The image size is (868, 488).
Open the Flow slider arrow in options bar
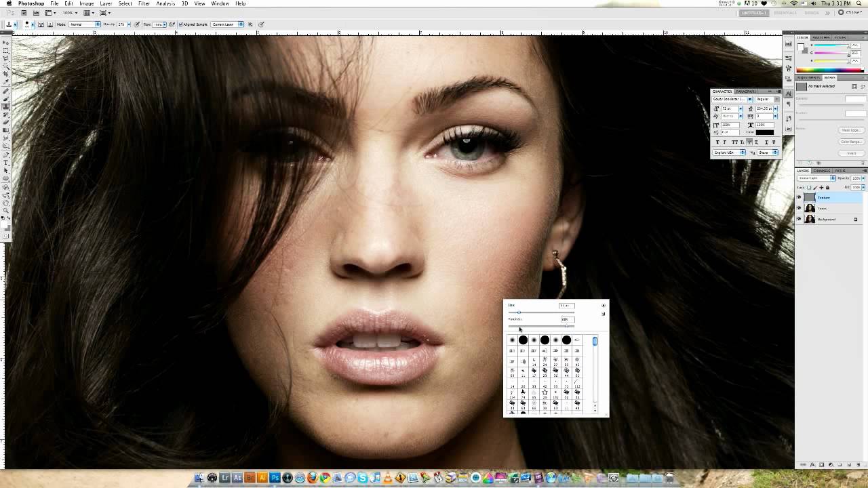(x=165, y=24)
